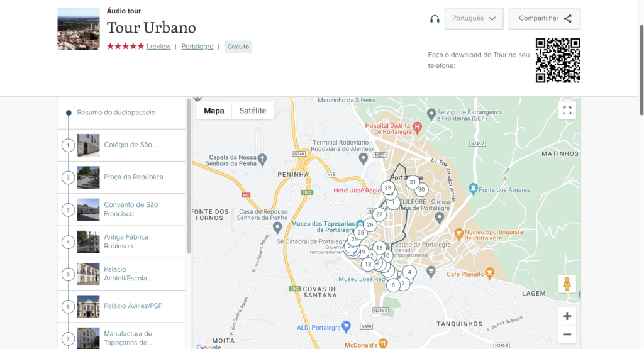Click the Capela da Nossa Senhora da Penha pin
Viewport: 644px width, 349px height.
[262, 159]
